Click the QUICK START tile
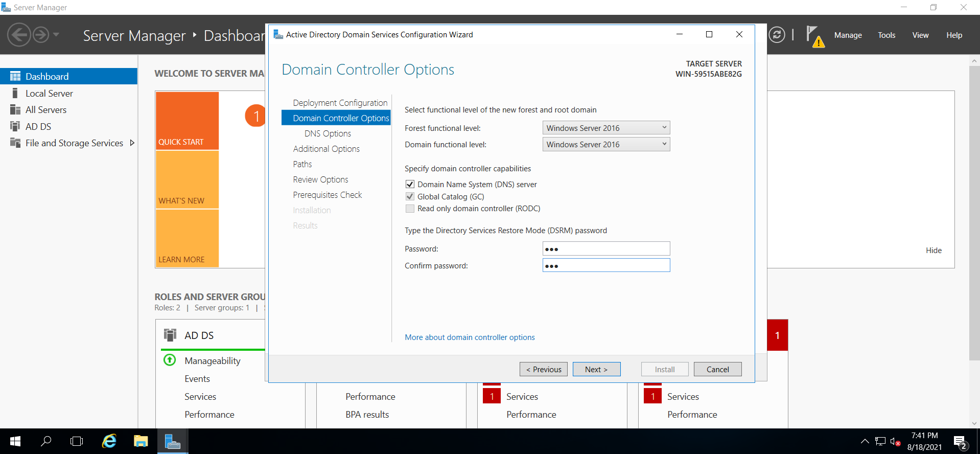 187,121
